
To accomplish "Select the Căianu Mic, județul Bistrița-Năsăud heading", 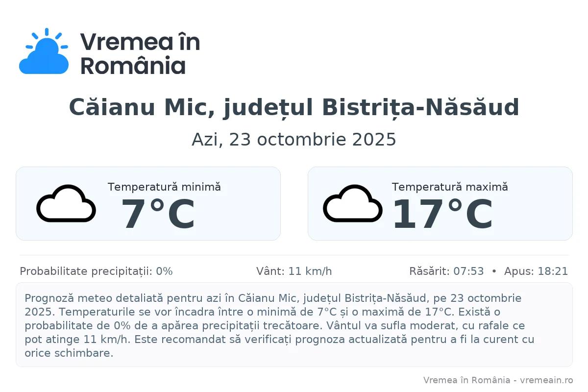I will tap(294, 107).
